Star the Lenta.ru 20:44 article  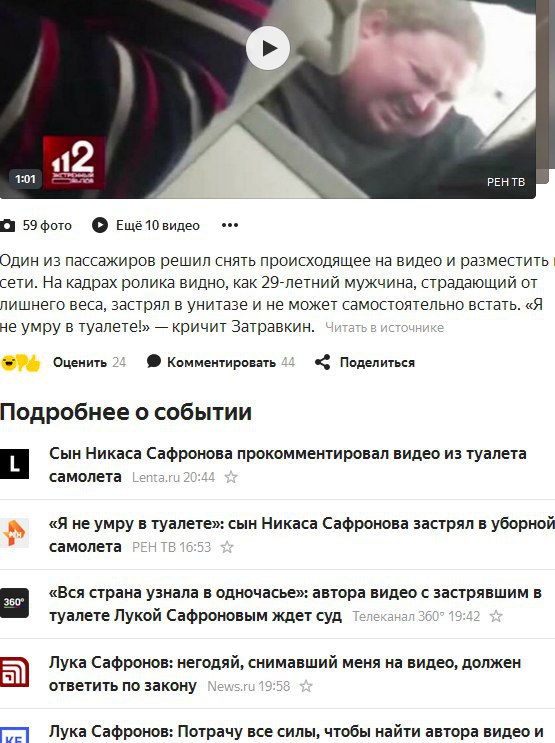point(231,477)
